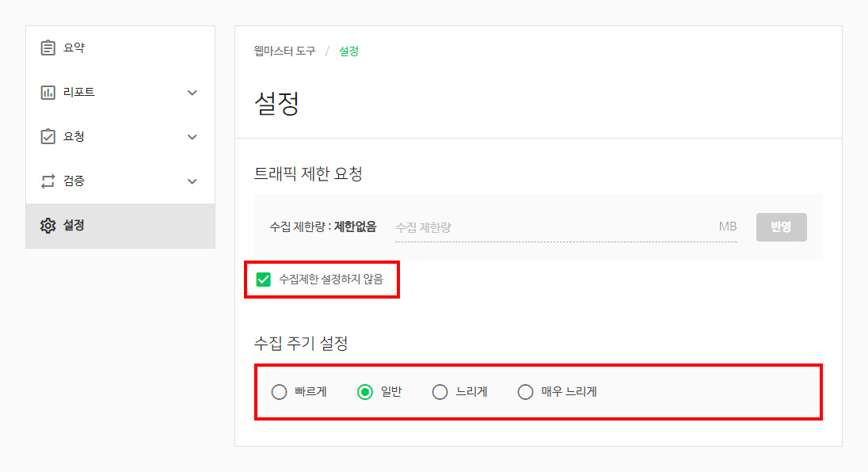
Task: Open the 리포트 sidebar menu label
Action: click(x=78, y=93)
